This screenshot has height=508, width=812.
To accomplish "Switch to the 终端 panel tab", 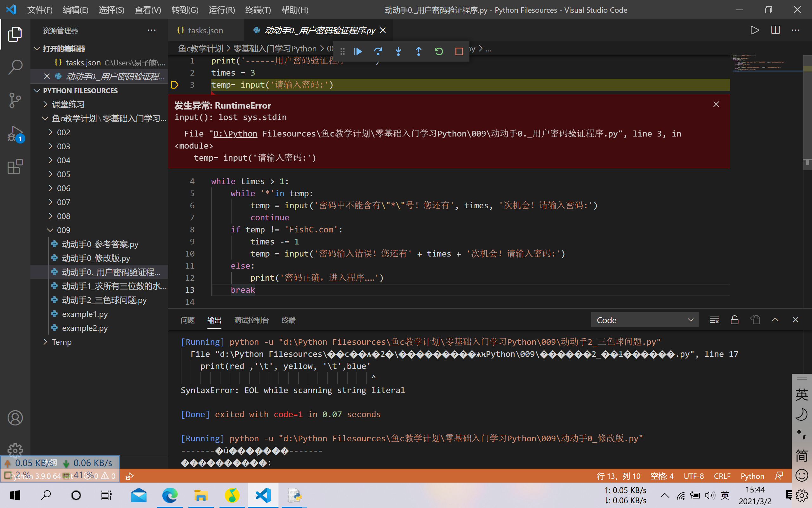I will coord(289,320).
